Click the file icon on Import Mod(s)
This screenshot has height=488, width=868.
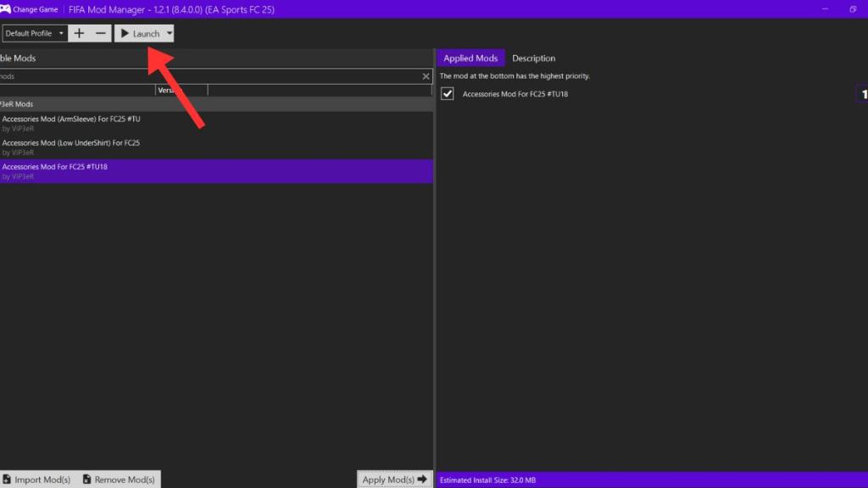point(7,480)
